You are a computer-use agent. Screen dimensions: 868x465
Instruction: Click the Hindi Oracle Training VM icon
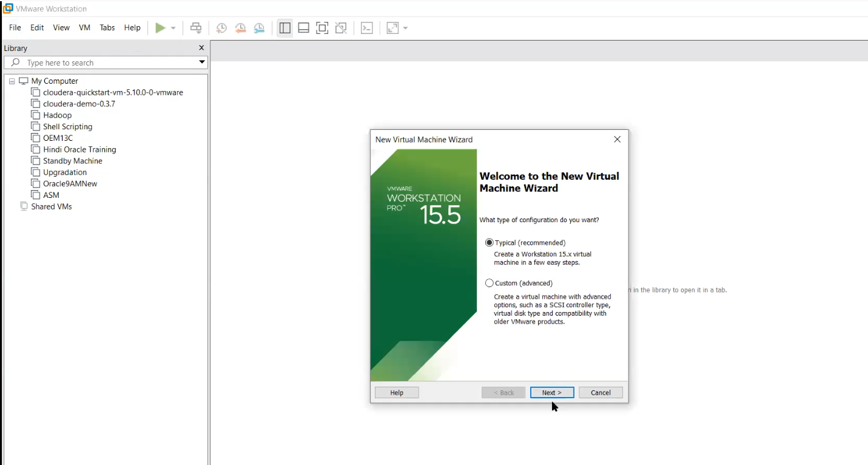point(36,149)
